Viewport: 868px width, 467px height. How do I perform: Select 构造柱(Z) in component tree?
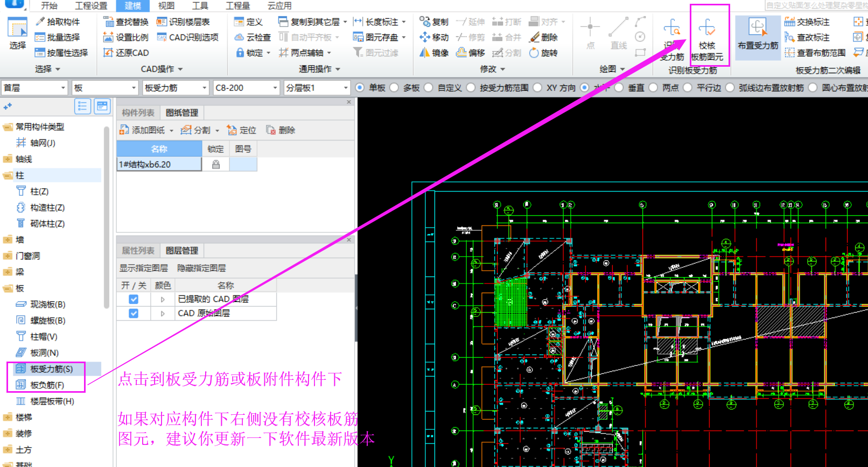pos(47,208)
